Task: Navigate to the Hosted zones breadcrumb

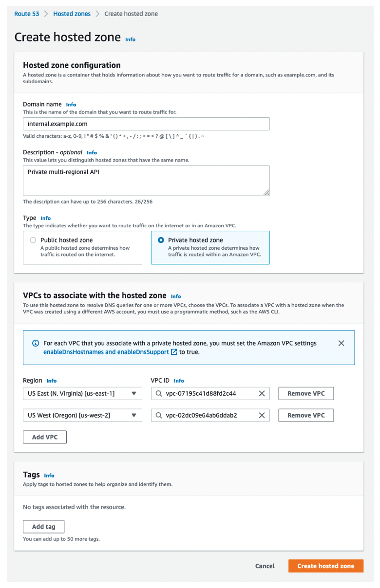Action: click(x=72, y=14)
